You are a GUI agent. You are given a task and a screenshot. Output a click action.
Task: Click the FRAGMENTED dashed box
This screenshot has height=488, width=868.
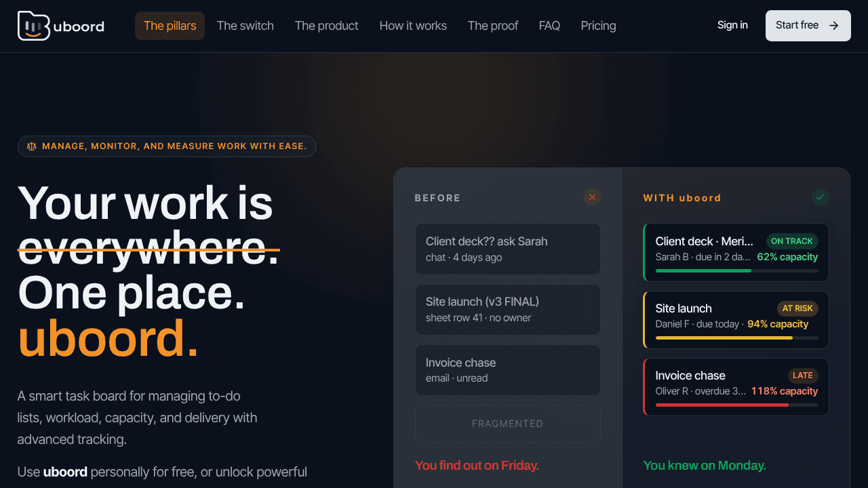pos(507,424)
